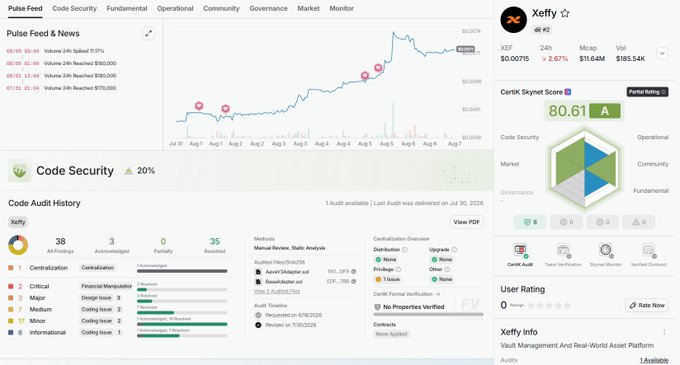Click the Medium findings row label

[41, 310]
